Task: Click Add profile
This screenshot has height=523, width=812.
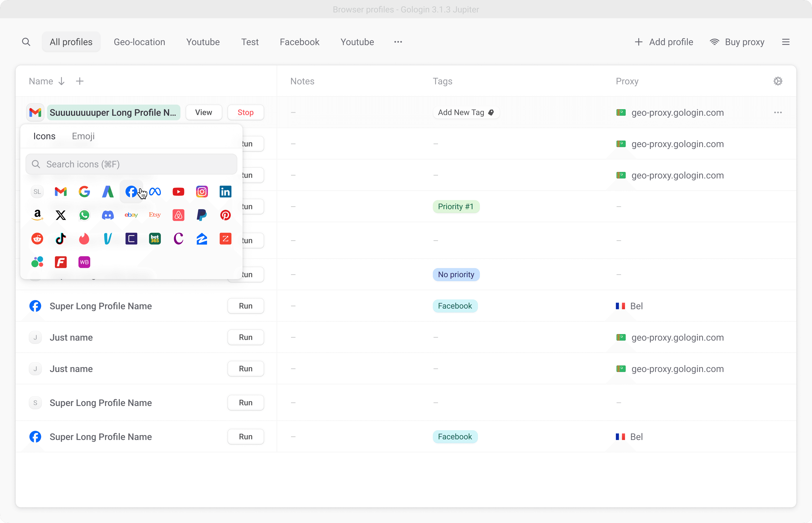Action: [664, 42]
